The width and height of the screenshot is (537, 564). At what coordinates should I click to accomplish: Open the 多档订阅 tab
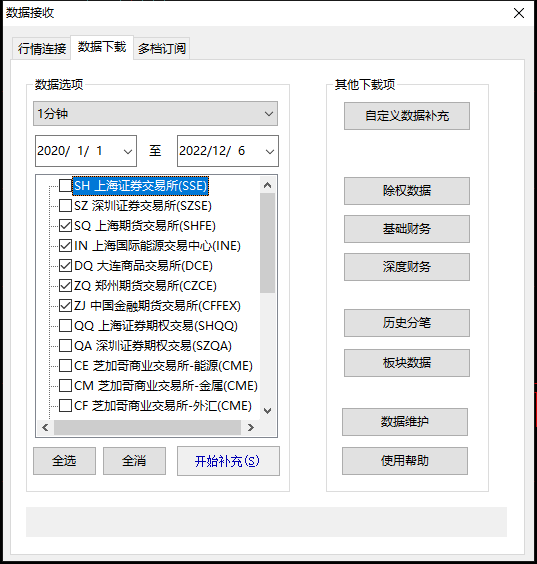162,48
